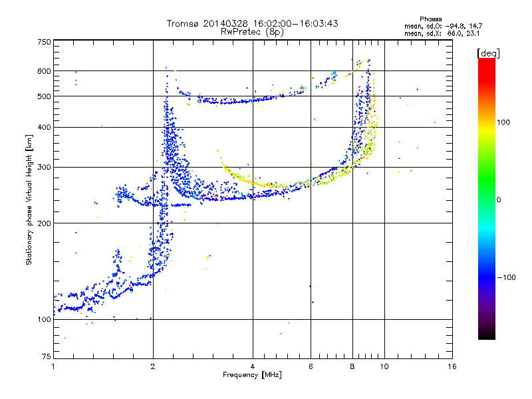Click the colorbar tick label "100"
The height and width of the screenshot is (399, 532).
coord(503,122)
